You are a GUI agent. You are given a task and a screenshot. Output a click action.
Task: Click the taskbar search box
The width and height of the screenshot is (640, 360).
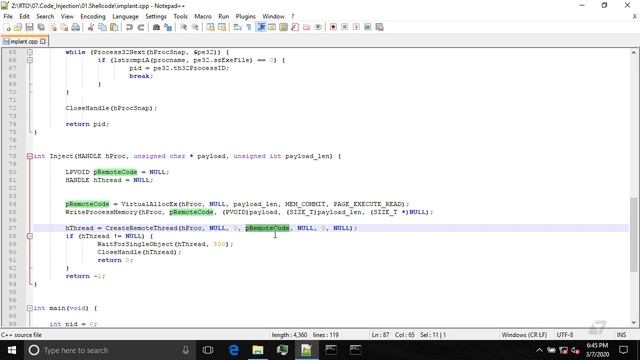[109, 350]
